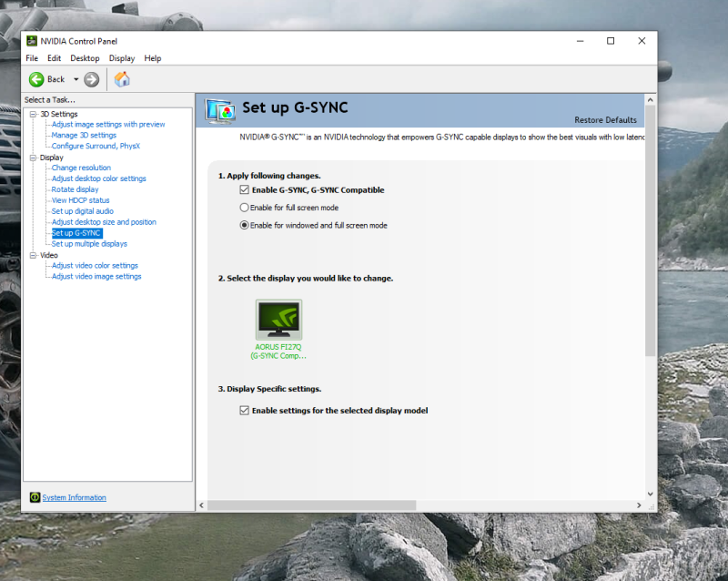Click the green Back arrow icon
The width and height of the screenshot is (728, 581).
pos(36,79)
